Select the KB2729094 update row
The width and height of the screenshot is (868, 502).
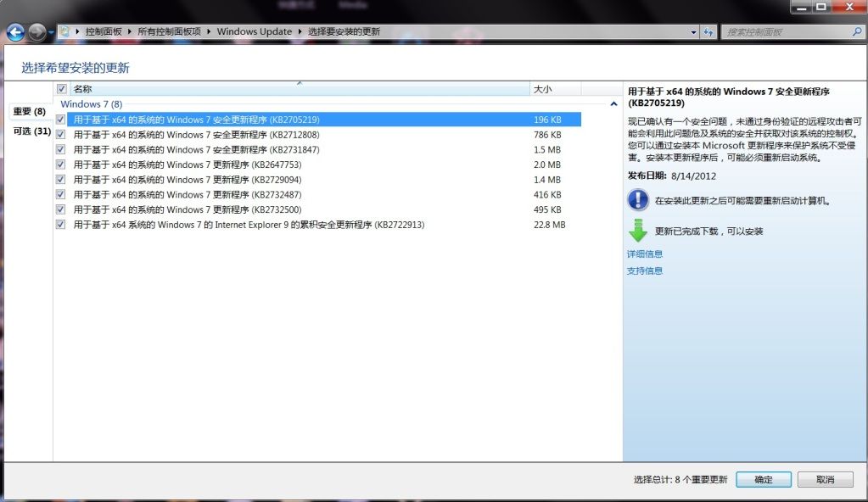point(324,179)
